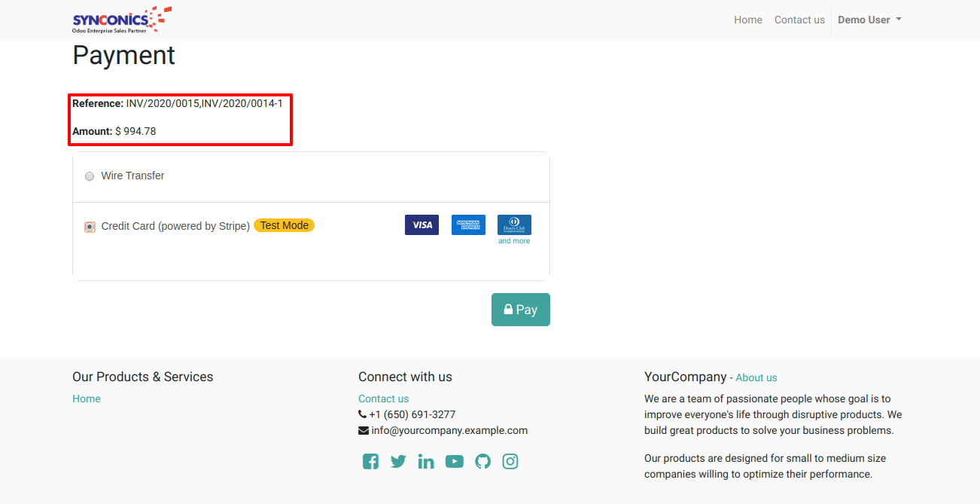Select the Wire Transfer radio button

pos(90,176)
